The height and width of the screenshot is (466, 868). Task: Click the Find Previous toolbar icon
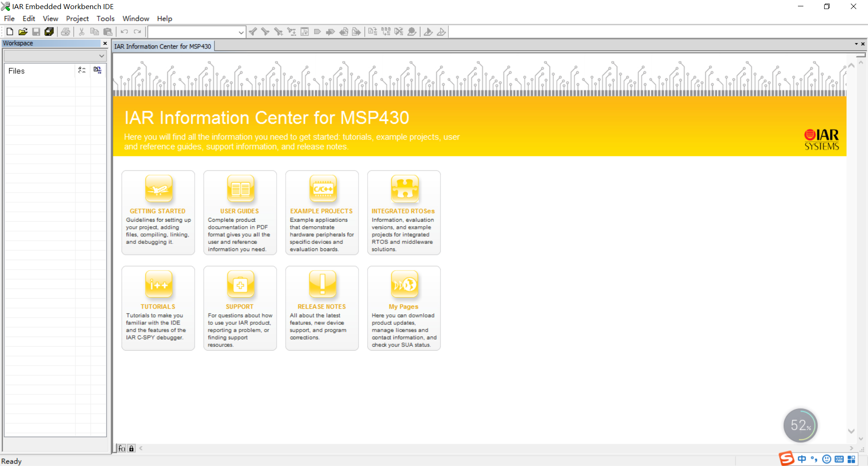253,32
